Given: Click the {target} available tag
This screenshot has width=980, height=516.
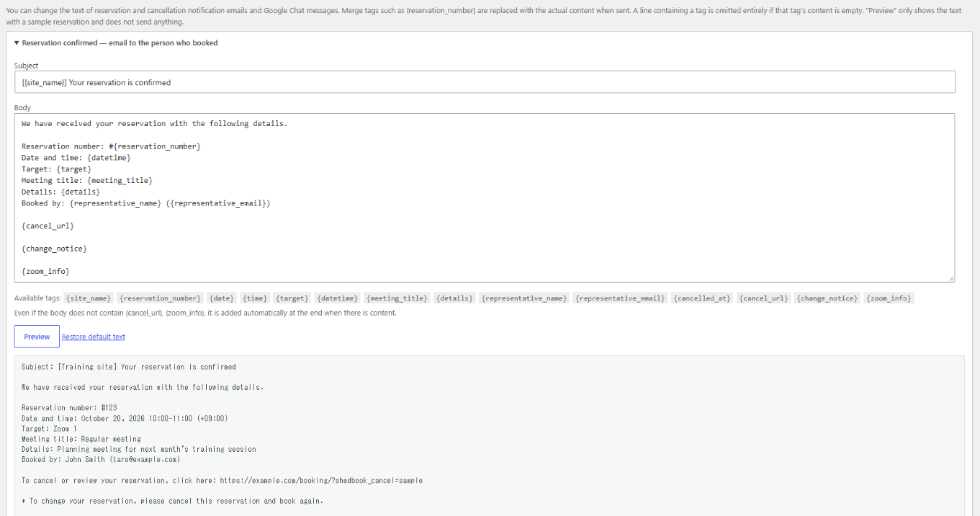Looking at the screenshot, I should (292, 298).
